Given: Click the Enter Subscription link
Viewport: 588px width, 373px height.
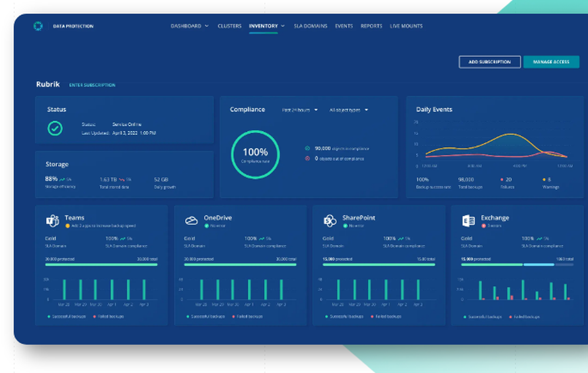Looking at the screenshot, I should [x=92, y=85].
